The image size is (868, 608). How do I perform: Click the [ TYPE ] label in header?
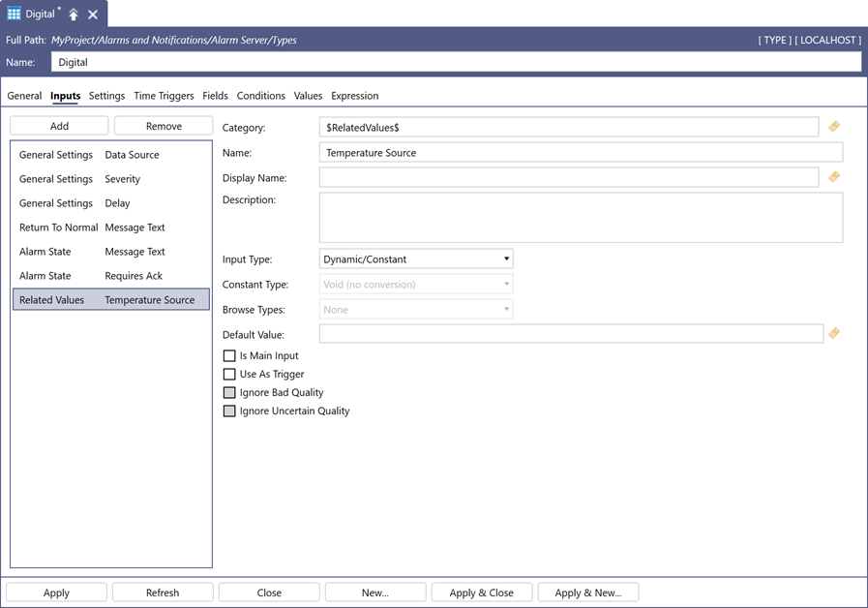point(775,40)
